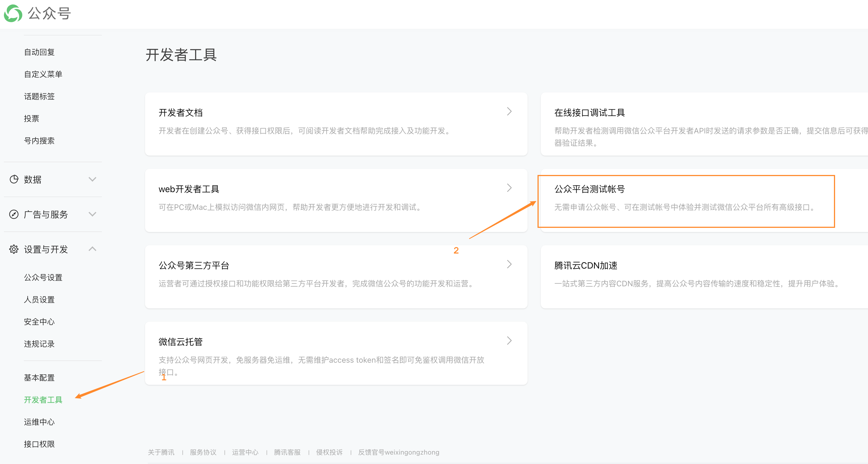
Task: Click the gear icon for 设置与开发
Action: (x=14, y=249)
